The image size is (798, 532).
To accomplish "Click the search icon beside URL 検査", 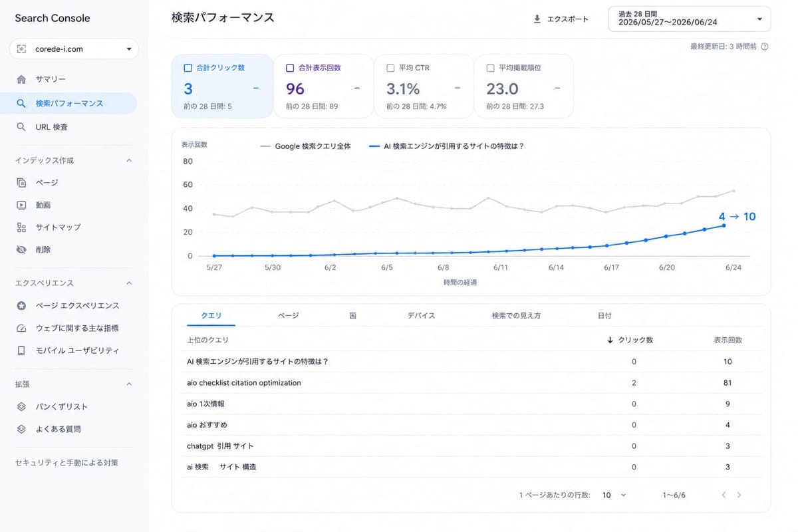I will tap(21, 126).
